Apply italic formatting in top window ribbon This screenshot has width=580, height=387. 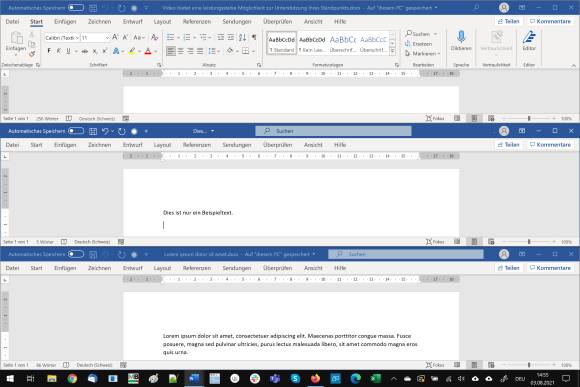coord(58,51)
